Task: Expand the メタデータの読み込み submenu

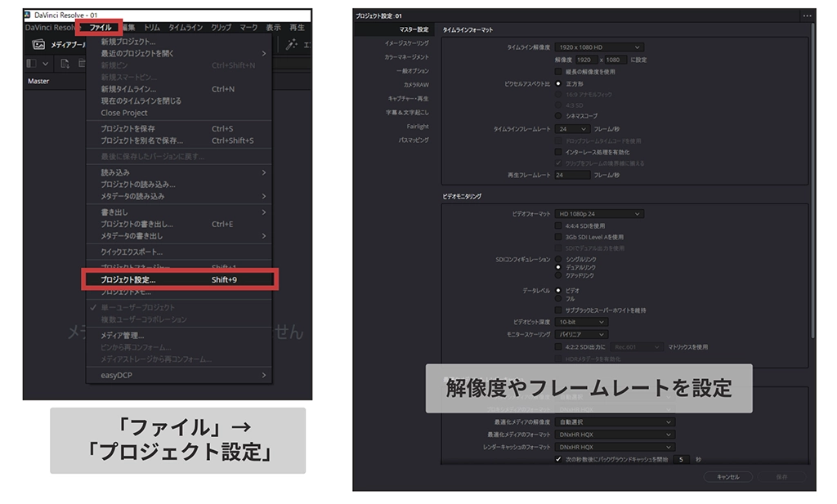Action: [x=179, y=196]
